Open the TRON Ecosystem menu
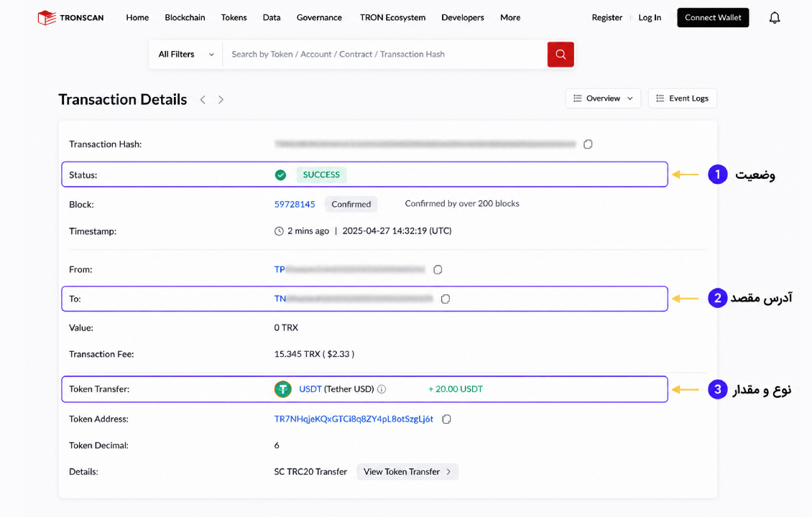 (x=392, y=18)
